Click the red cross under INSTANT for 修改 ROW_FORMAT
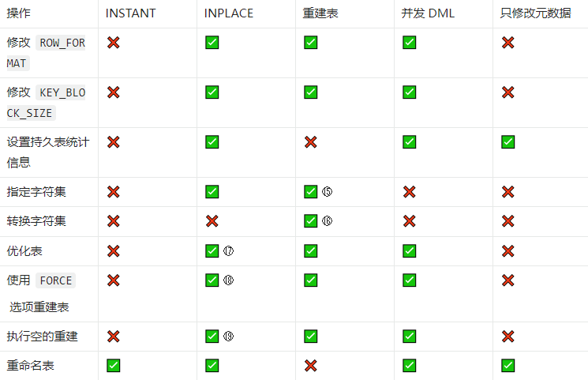 pyautogui.click(x=113, y=43)
